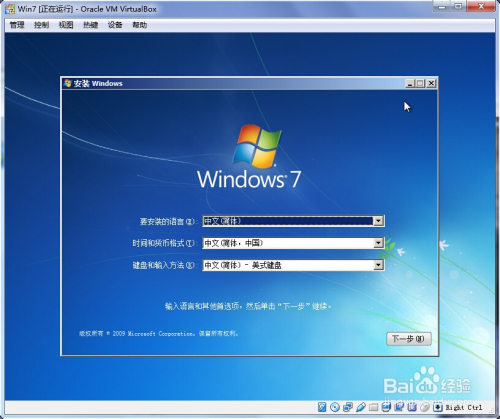Click the video capture status icon
The image size is (500, 419).
click(x=399, y=407)
